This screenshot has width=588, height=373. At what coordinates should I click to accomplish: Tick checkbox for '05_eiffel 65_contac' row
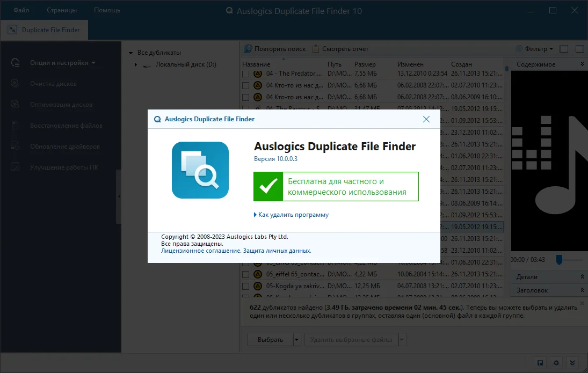pyautogui.click(x=245, y=274)
